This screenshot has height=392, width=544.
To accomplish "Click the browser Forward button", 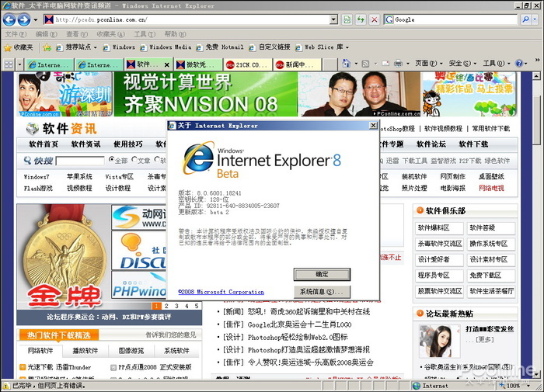I will pos(24,19).
